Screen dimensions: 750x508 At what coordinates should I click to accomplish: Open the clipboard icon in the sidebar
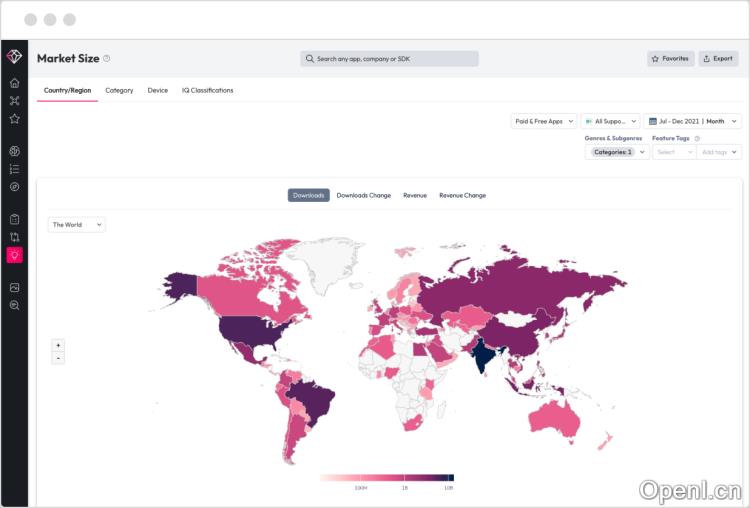coord(14,219)
